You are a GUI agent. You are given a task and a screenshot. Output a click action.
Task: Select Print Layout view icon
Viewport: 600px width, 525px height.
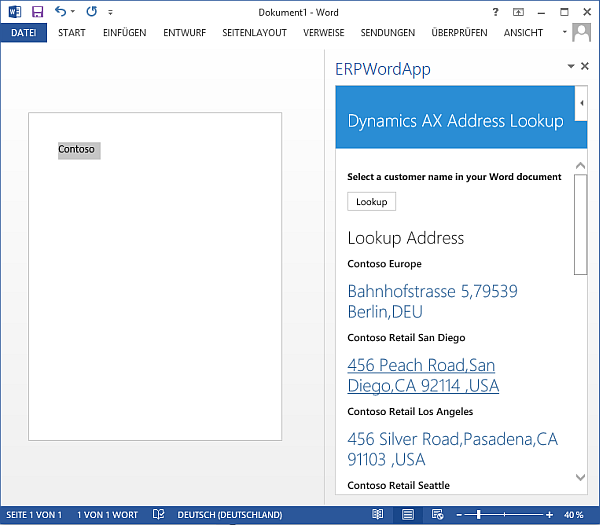(407, 514)
